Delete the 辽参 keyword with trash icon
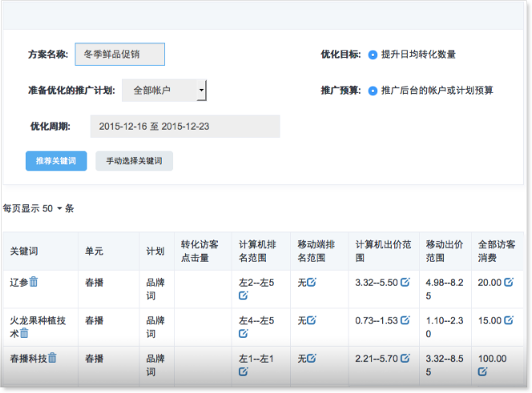The image size is (532, 393). click(34, 282)
